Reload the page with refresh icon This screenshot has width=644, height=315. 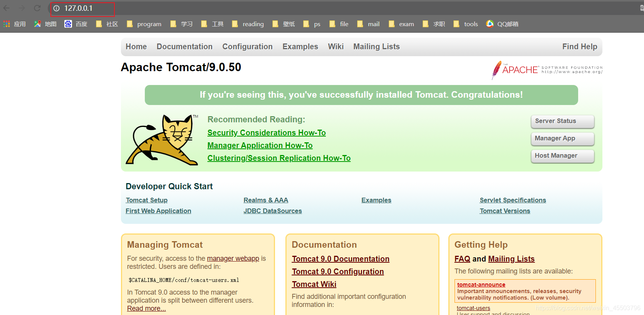tap(37, 8)
